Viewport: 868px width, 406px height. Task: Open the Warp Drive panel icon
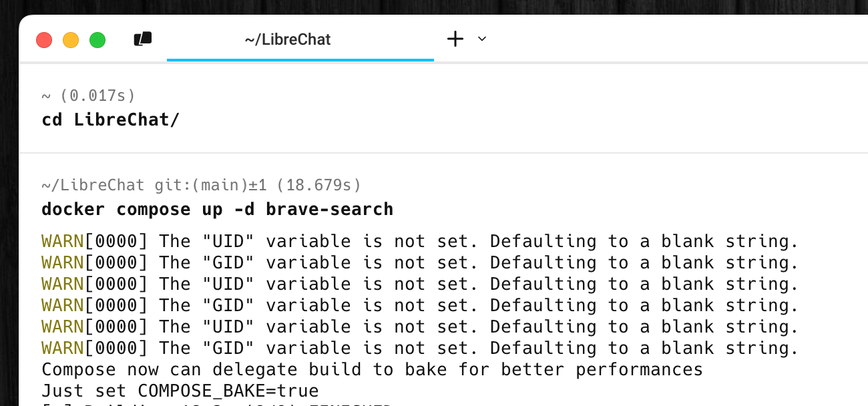click(x=143, y=39)
